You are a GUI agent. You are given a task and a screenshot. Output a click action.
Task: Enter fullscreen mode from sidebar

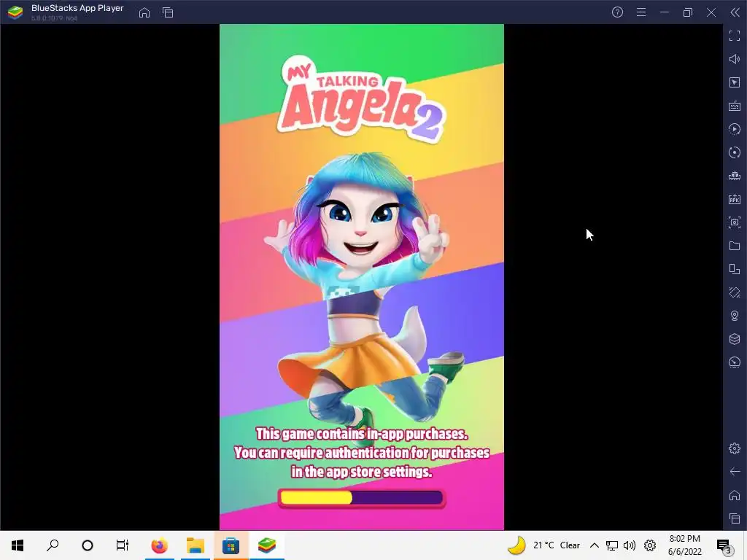tap(735, 36)
